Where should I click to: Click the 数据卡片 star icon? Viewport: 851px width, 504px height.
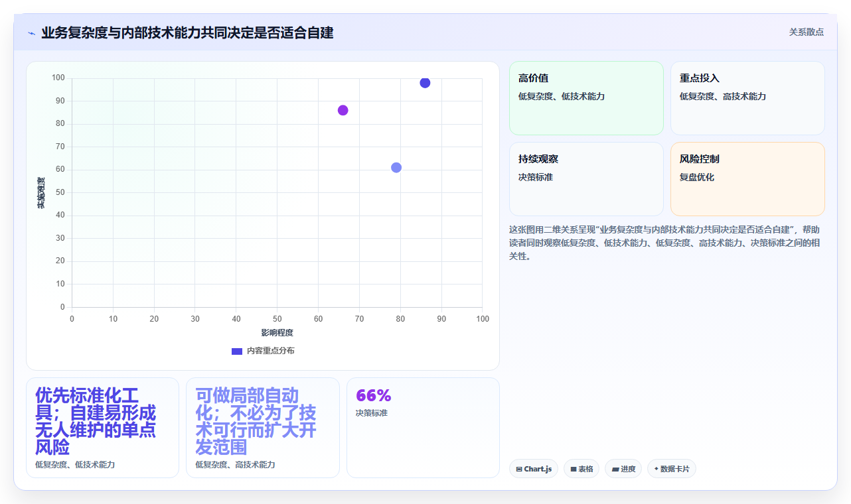point(657,468)
